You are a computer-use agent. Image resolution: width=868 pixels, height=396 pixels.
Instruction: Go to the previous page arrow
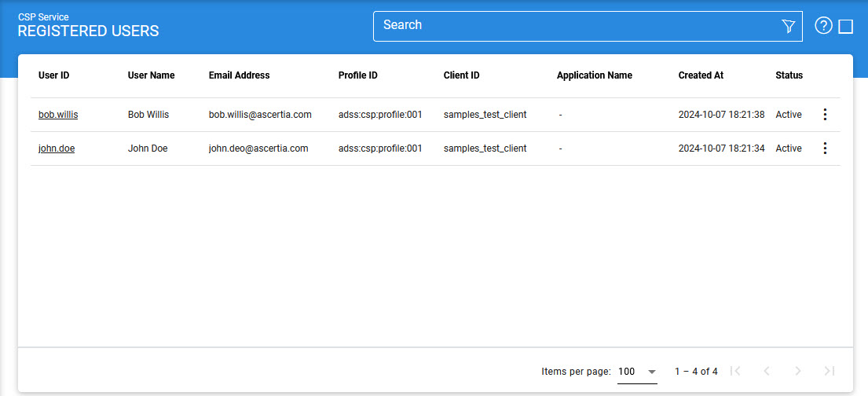coord(767,371)
